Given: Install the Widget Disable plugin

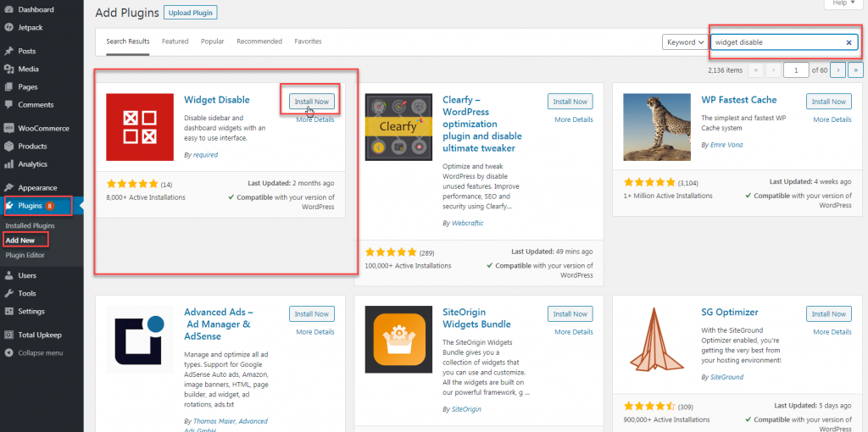Looking at the screenshot, I should coord(311,102).
